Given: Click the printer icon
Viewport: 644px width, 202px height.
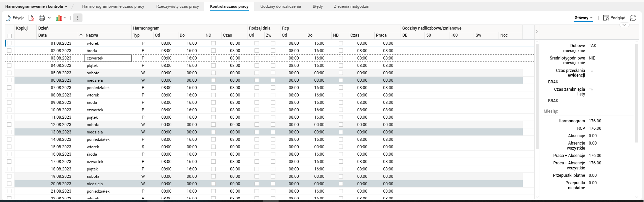Looking at the screenshot, I should coord(42,18).
